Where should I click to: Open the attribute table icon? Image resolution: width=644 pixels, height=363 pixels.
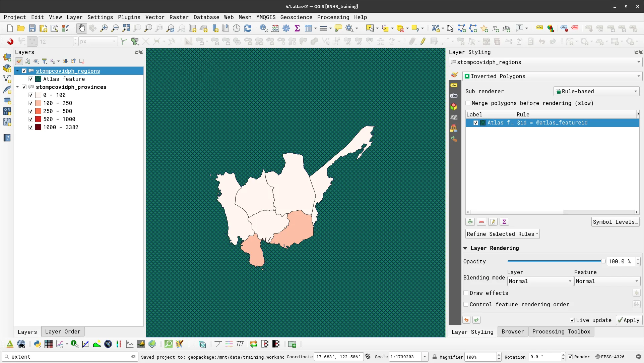coord(308,28)
